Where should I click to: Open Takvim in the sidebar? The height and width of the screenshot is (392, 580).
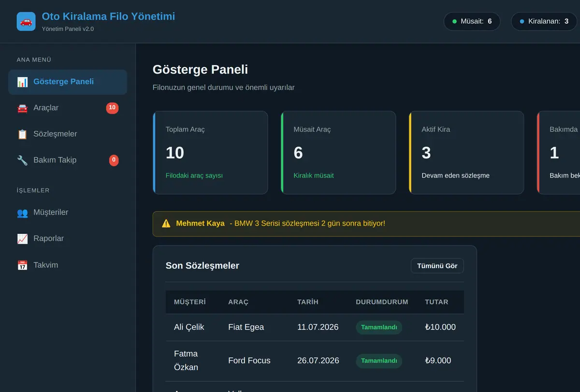[68, 265]
